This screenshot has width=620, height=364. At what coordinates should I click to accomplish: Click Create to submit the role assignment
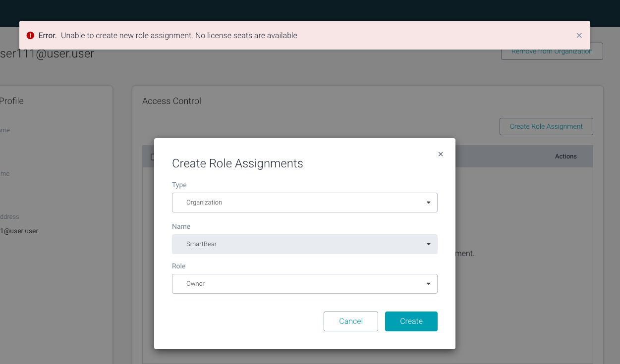pos(411,321)
